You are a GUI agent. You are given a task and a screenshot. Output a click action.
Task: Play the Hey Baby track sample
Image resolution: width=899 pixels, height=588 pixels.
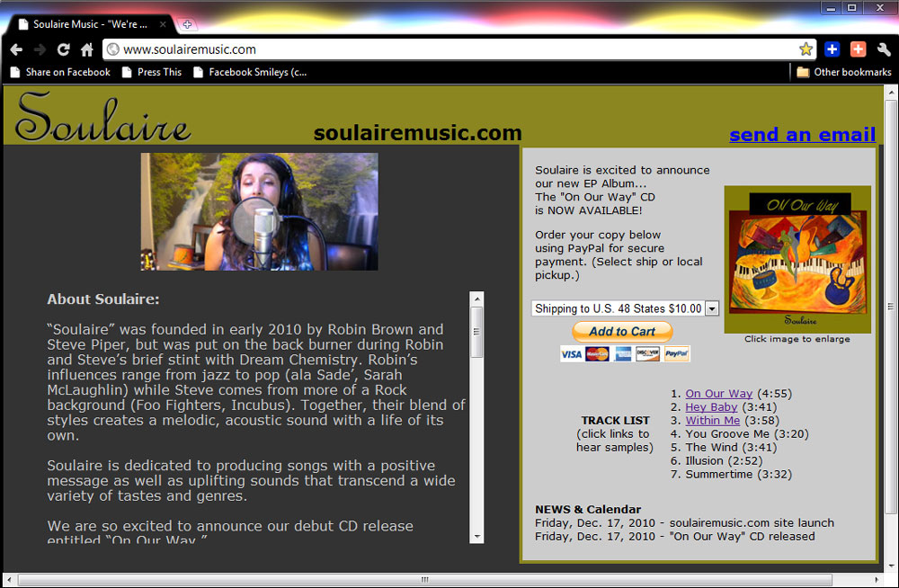point(711,407)
